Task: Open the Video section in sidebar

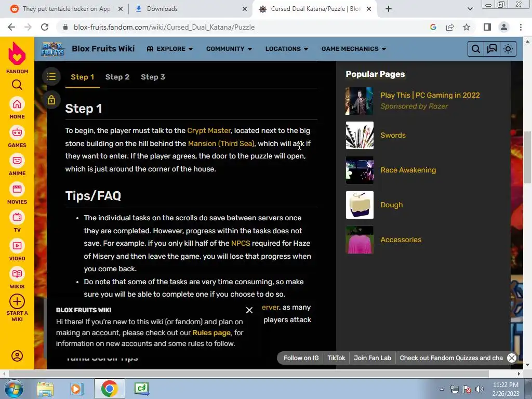Action: click(17, 250)
